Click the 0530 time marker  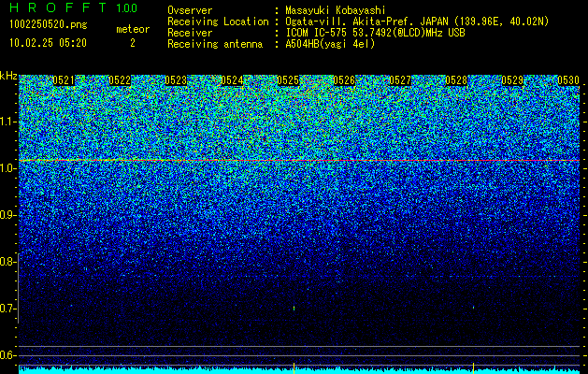click(x=568, y=80)
